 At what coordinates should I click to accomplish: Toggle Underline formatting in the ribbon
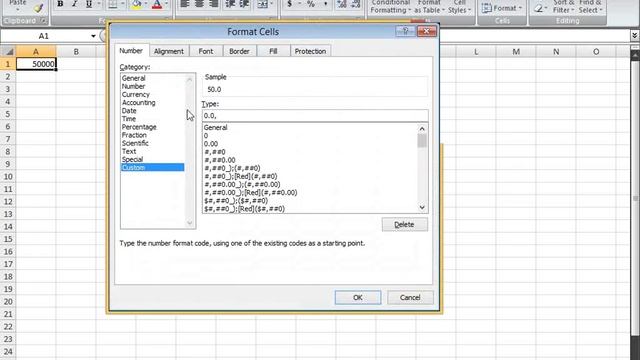89,4
